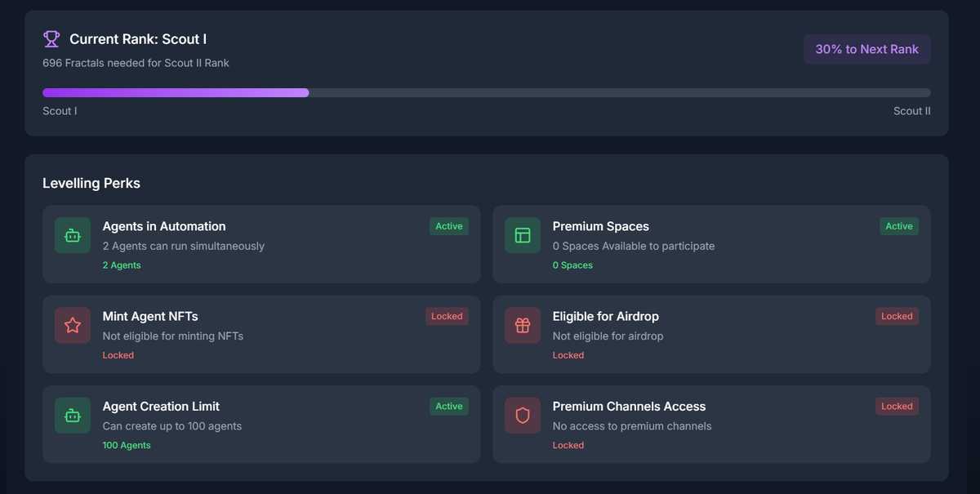The width and height of the screenshot is (980, 494).
Task: Click the shield icon for Premium Channels Access
Action: point(523,416)
